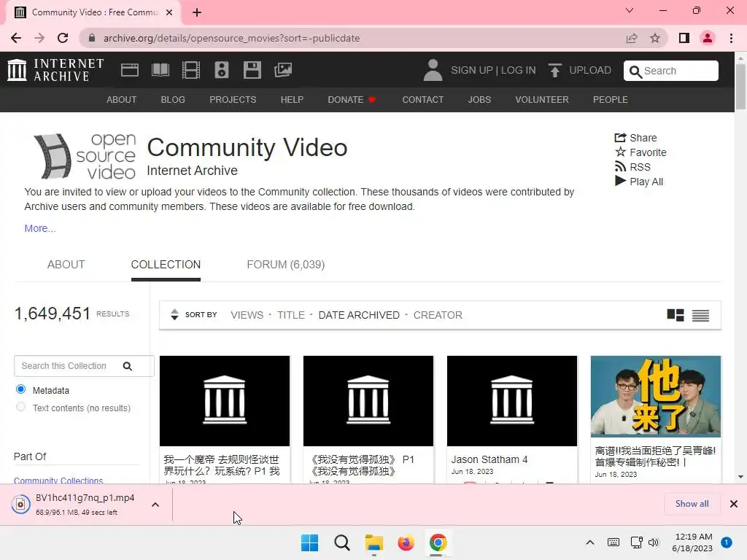Click the Play All triangle icon
The width and height of the screenshot is (747, 560).
coord(620,181)
